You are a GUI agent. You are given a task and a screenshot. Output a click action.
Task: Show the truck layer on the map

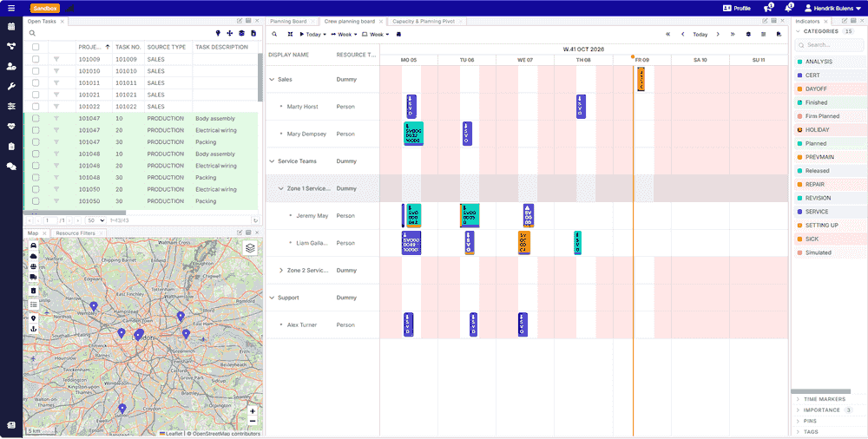pos(33,278)
